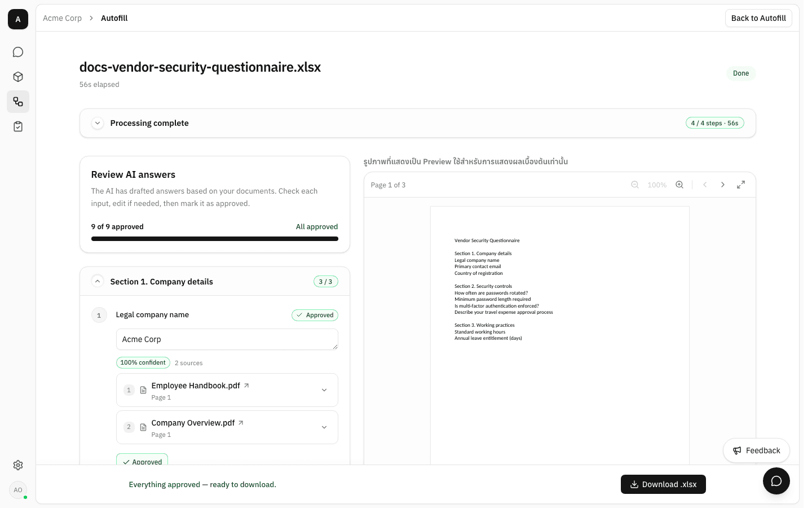Click the 4 / 4 steps · 56s badge
Image resolution: width=812 pixels, height=508 pixels.
click(714, 123)
